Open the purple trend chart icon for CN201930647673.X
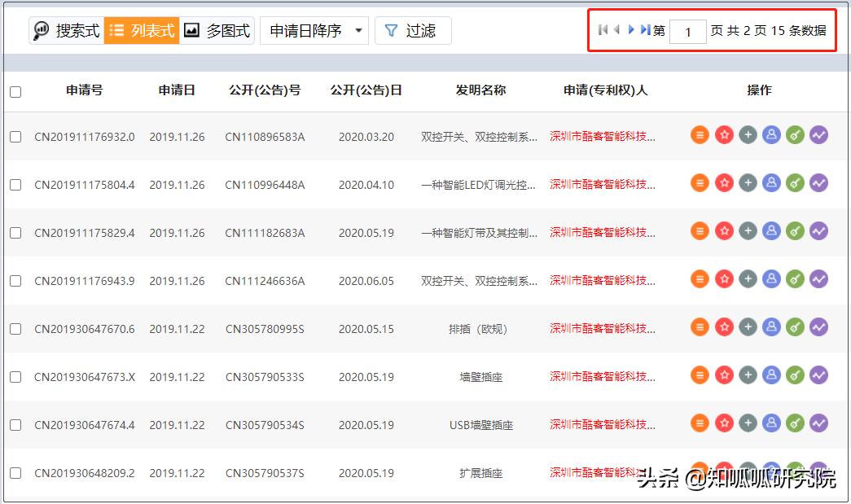Image resolution: width=851 pixels, height=504 pixels. coord(818,375)
